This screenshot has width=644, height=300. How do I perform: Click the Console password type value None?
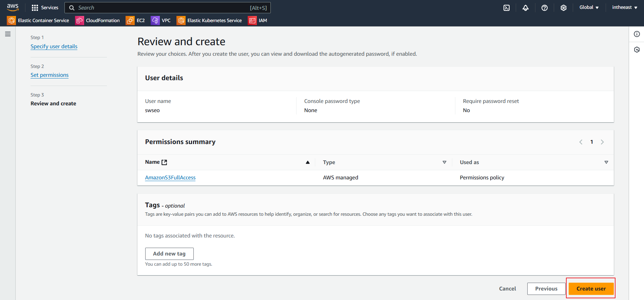click(x=310, y=110)
